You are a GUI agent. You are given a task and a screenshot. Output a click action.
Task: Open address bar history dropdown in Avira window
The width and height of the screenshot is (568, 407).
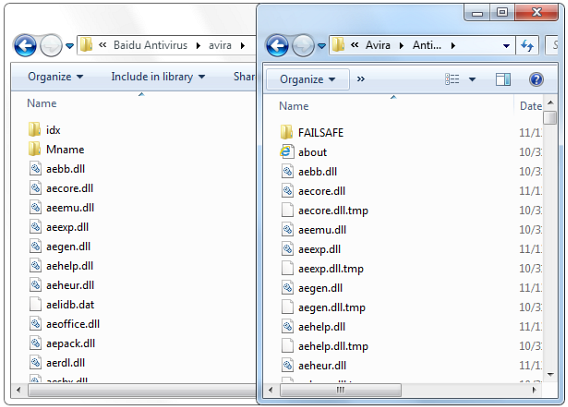pyautogui.click(x=506, y=46)
